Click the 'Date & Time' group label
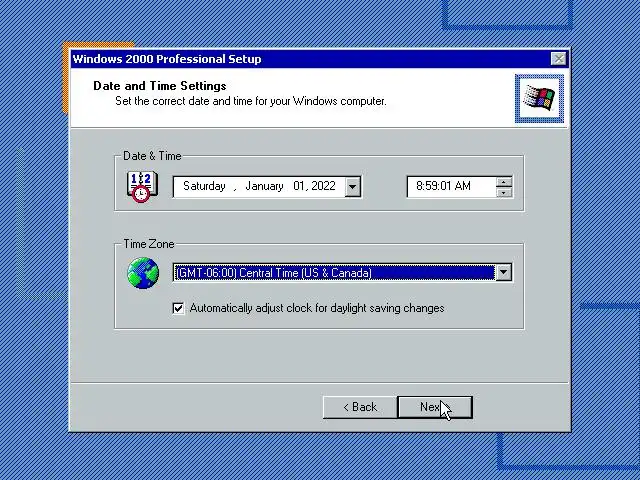Screen dimensions: 640x480 tap(152, 156)
